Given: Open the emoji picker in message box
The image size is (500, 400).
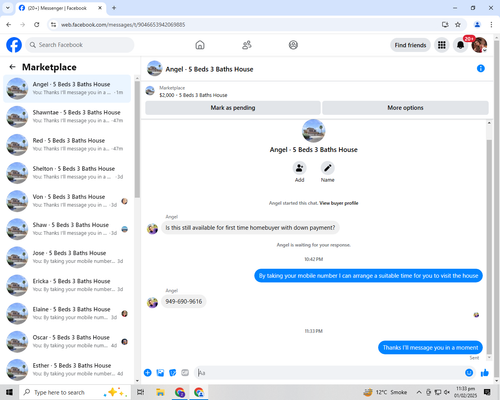Looking at the screenshot, I should (x=469, y=373).
